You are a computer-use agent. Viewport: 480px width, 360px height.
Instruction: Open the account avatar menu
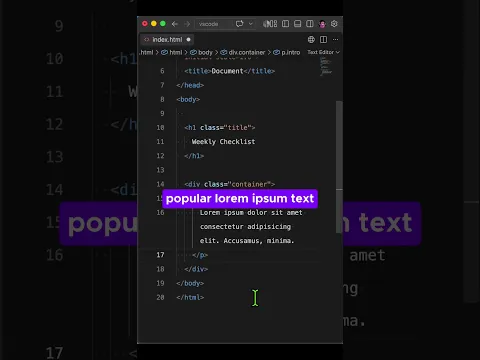[x=322, y=24]
